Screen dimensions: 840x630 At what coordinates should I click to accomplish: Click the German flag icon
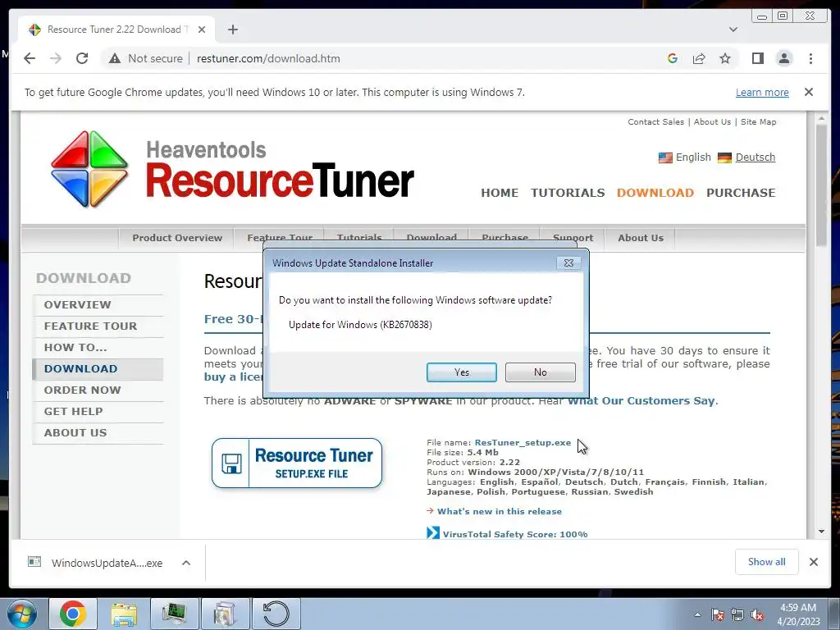tap(724, 157)
